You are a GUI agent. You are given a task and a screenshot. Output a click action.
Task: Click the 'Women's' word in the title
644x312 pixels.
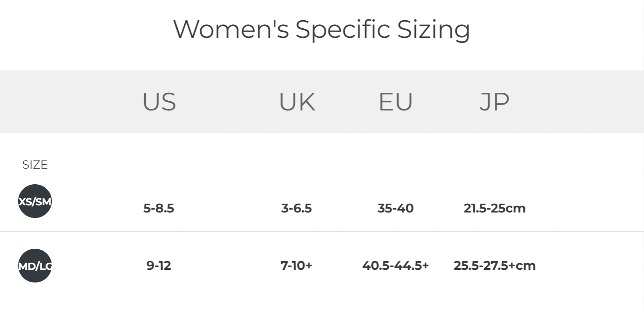pyautogui.click(x=231, y=30)
